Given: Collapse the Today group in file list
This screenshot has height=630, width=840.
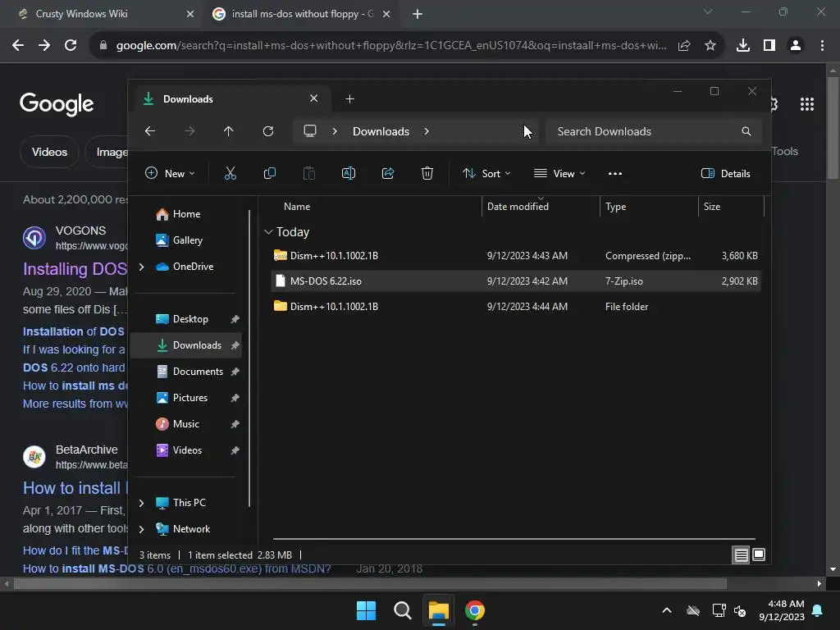Looking at the screenshot, I should coord(268,232).
